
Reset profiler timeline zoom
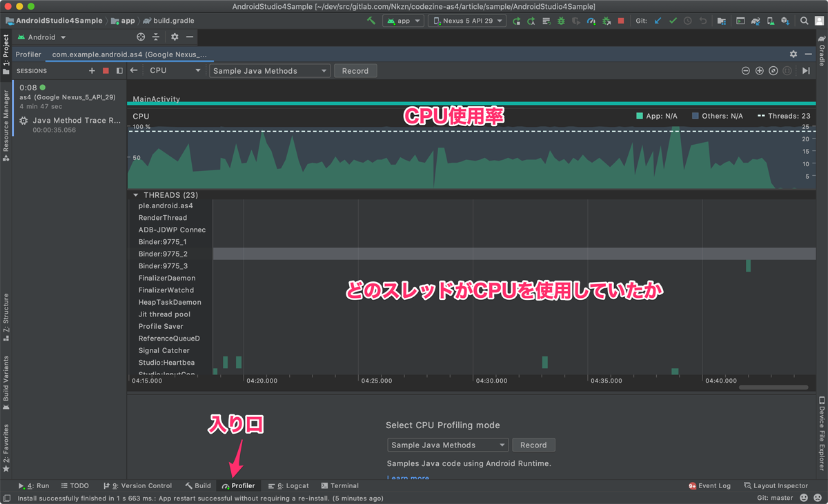[x=773, y=70]
